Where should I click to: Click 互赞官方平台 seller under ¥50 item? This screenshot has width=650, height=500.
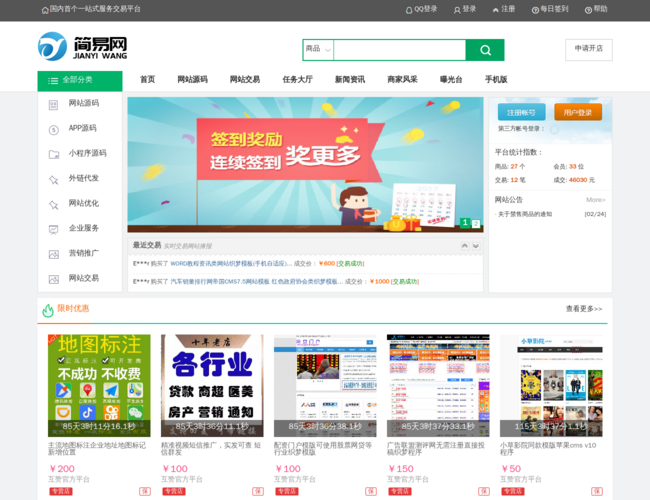tap(521, 479)
